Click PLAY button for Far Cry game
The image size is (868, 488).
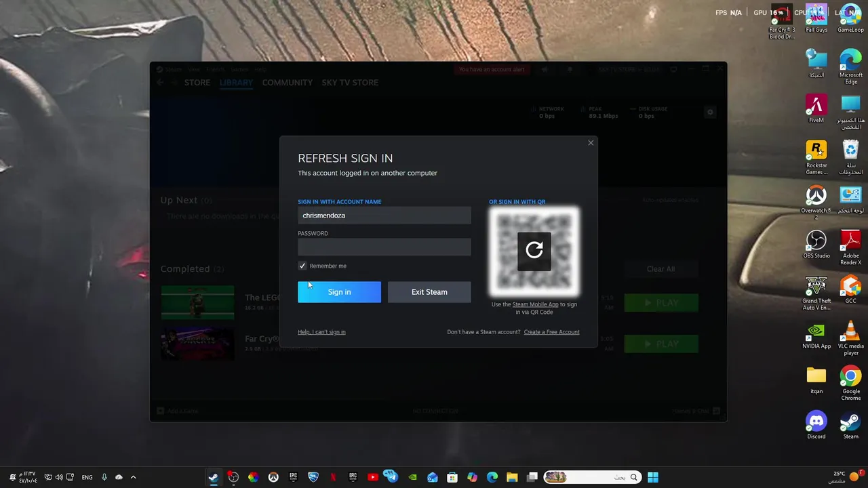[x=661, y=344]
